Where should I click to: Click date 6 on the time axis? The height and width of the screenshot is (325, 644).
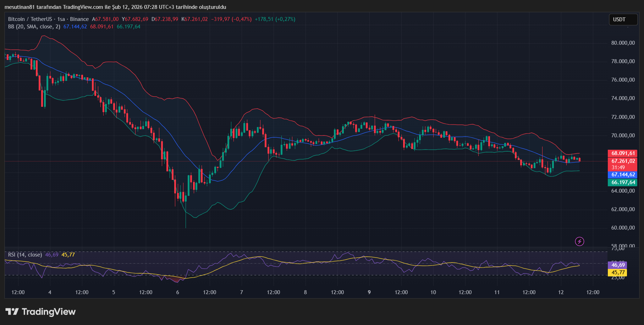click(x=178, y=292)
